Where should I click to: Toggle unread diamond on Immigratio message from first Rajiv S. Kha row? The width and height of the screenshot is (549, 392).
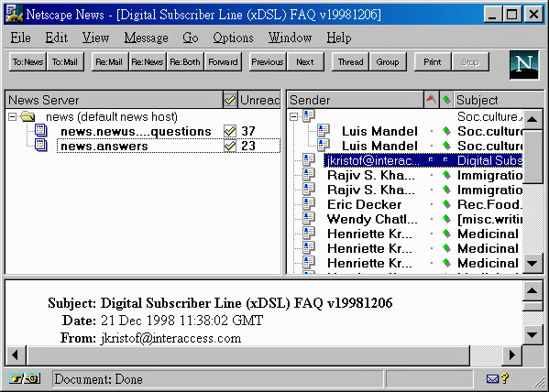[x=446, y=175]
